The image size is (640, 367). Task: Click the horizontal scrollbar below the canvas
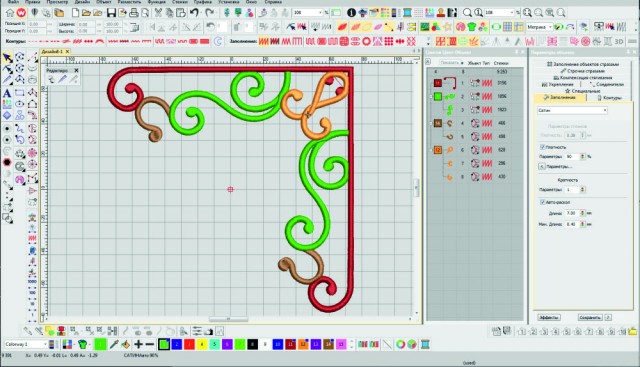(x=229, y=319)
